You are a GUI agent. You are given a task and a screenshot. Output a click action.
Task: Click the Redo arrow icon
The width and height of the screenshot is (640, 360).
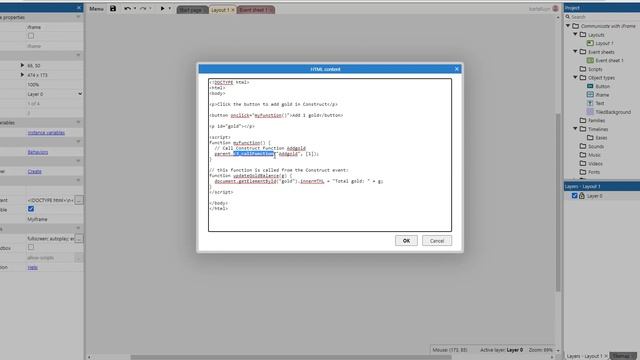143,9
